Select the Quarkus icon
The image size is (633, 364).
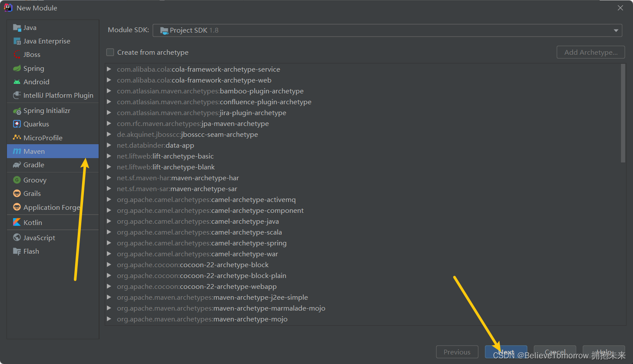[17, 124]
